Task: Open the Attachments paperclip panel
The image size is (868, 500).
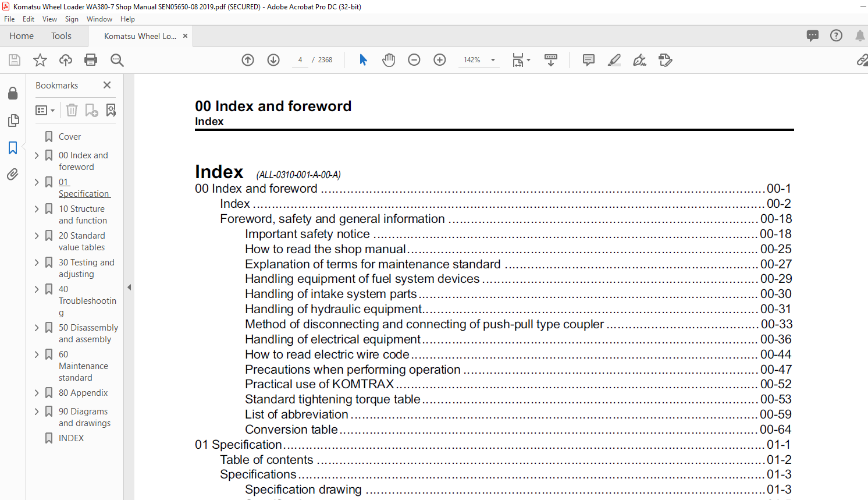Action: [13, 174]
